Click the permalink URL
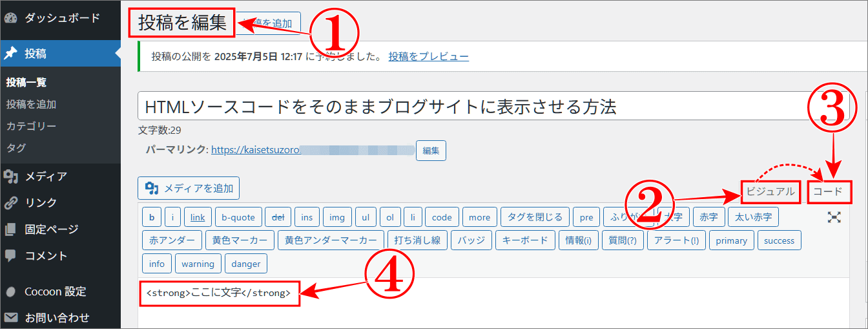This screenshot has height=329, width=868. (x=313, y=150)
